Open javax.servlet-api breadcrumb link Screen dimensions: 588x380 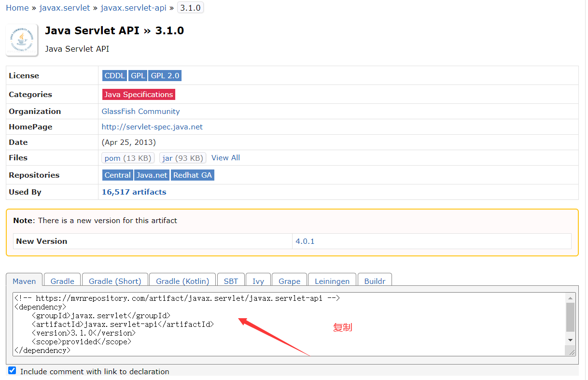(134, 8)
